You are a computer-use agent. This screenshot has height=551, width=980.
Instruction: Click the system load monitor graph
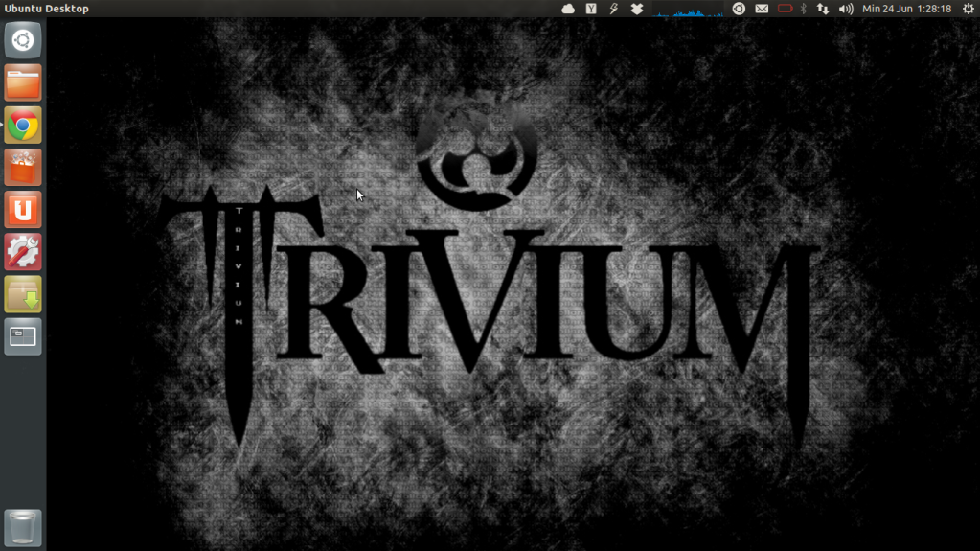tap(688, 9)
